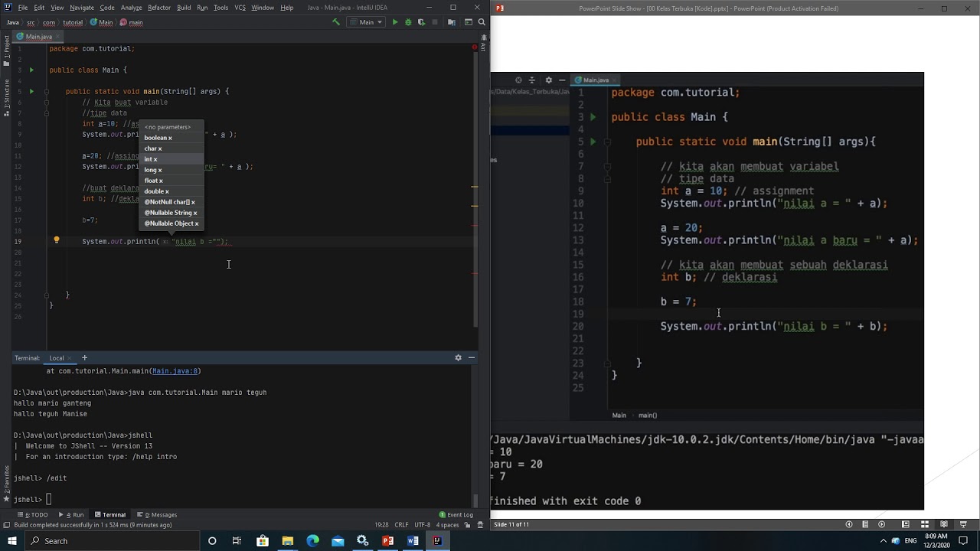Select the @Nullable Object x overload

[x=171, y=223]
